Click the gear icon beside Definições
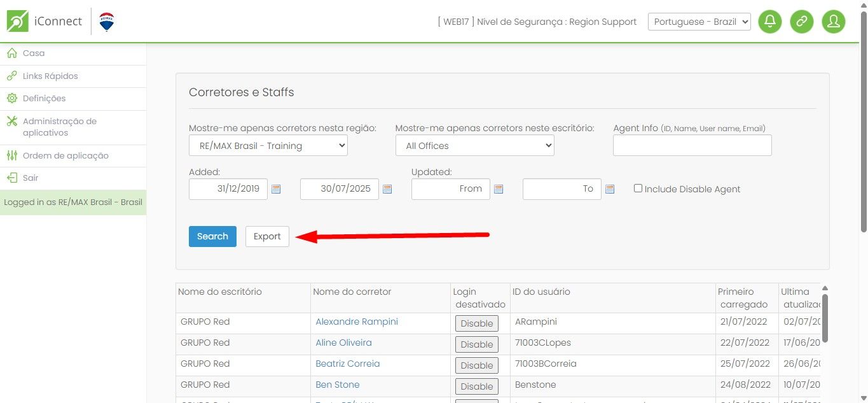Screen dimensions: 868x403 [x=11, y=98]
